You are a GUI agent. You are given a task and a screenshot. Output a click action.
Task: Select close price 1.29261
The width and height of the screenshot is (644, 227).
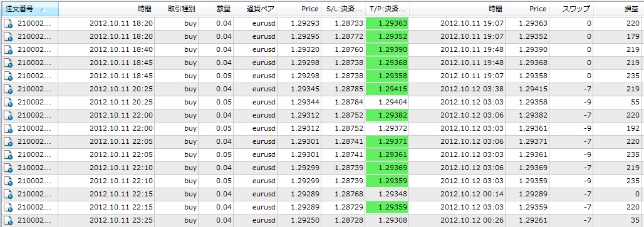click(x=533, y=221)
